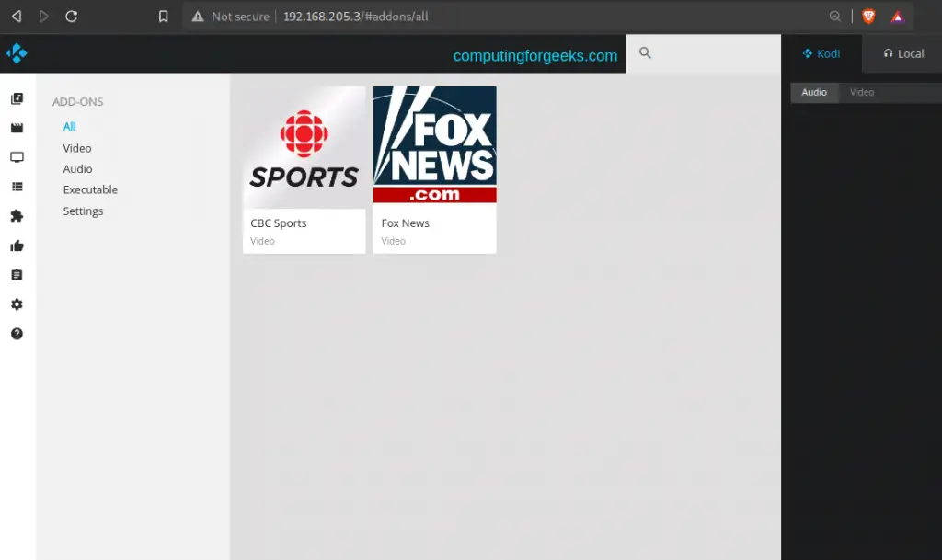942x560 pixels.
Task: Click the address bar URL 192.168.205.3
Action: click(356, 17)
